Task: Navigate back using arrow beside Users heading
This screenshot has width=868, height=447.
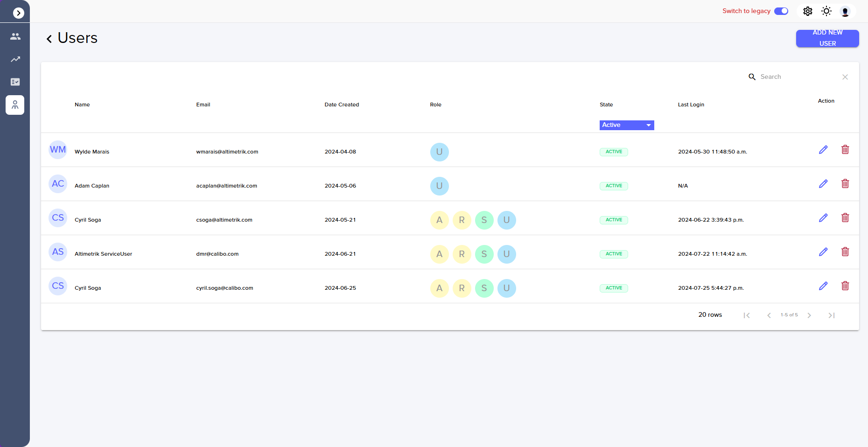Action: 49,38
